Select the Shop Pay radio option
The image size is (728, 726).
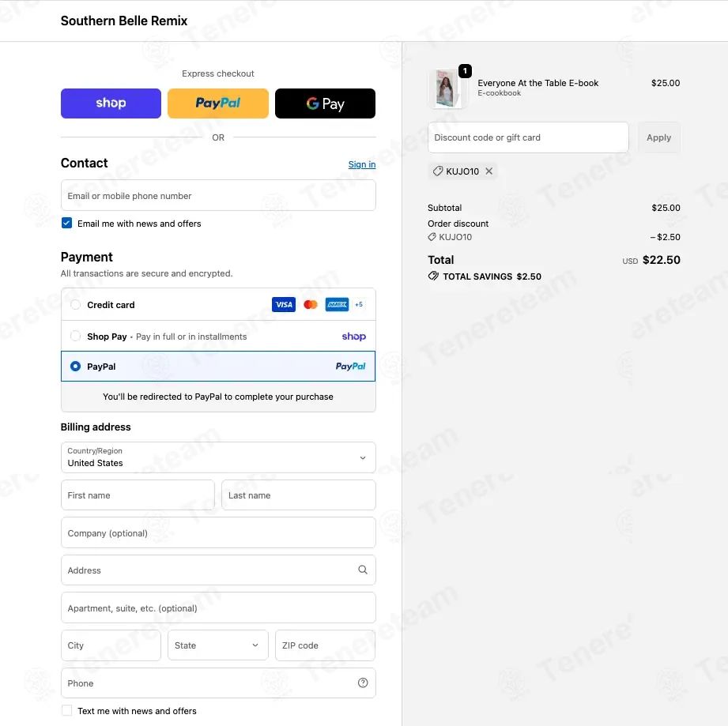[75, 336]
